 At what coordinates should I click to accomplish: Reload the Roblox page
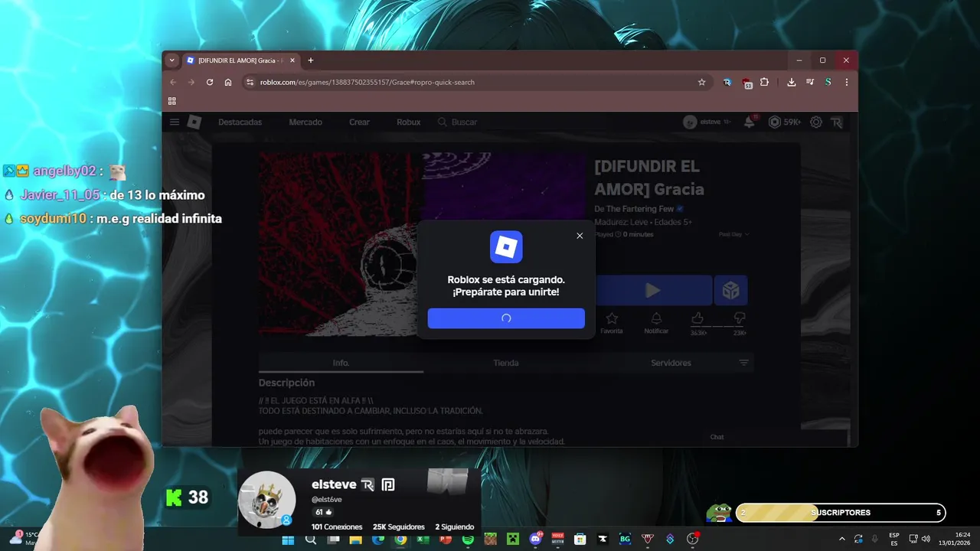(210, 82)
